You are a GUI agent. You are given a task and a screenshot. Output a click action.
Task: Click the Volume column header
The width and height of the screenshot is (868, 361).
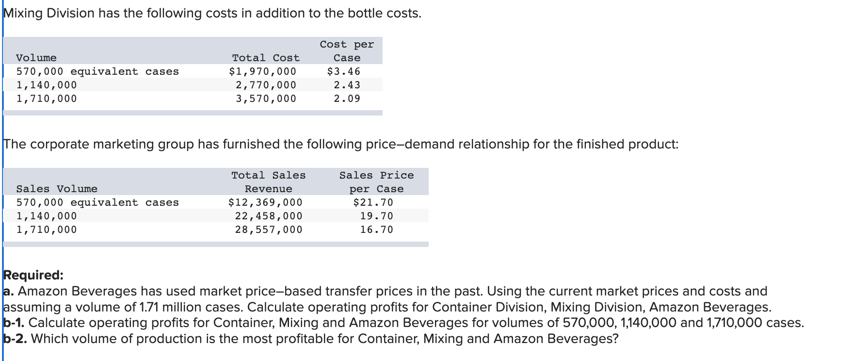(36, 58)
